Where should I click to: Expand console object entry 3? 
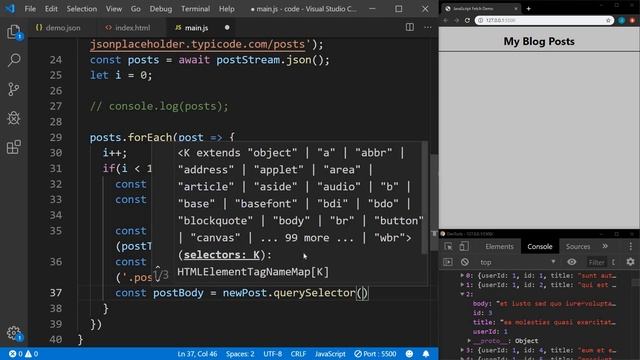(462, 350)
